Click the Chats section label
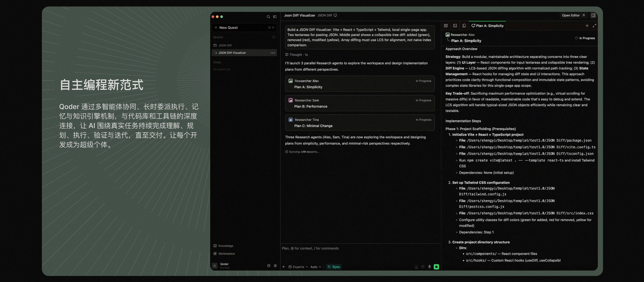The image size is (644, 282). (x=217, y=62)
